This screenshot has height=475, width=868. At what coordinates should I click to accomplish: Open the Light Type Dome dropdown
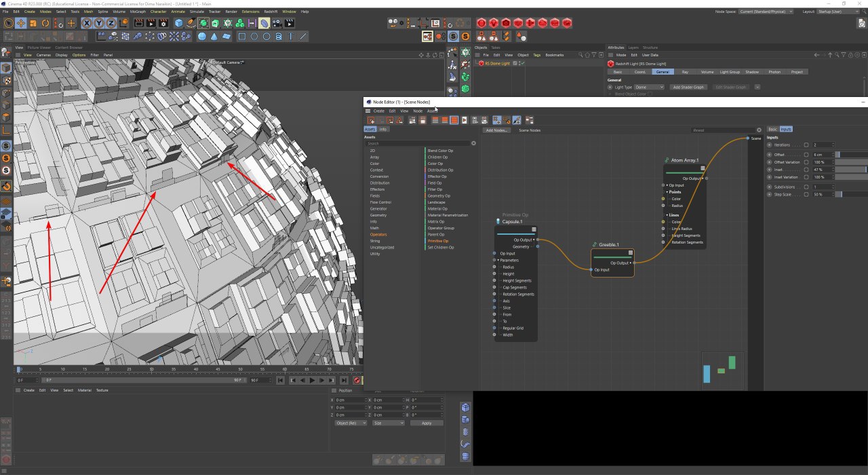tap(649, 87)
